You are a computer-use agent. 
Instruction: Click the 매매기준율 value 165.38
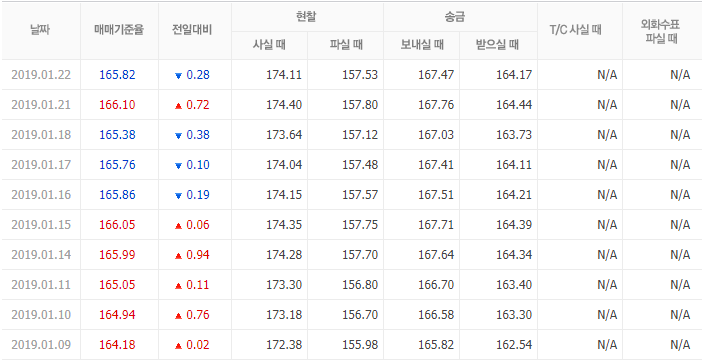point(117,135)
